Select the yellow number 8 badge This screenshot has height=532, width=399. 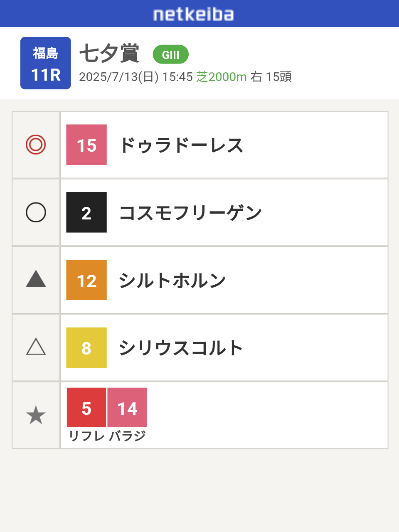coord(86,348)
